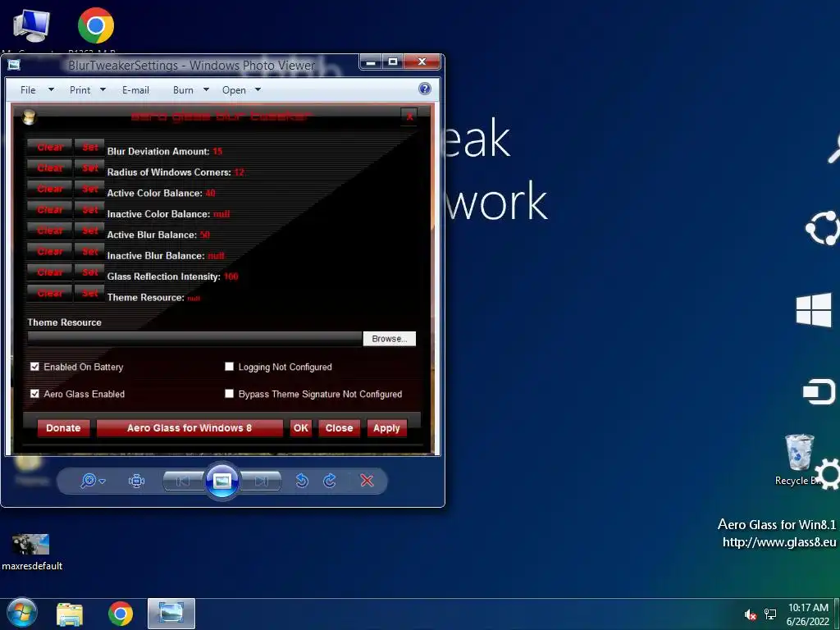The width and height of the screenshot is (840, 630).
Task: Click the Devices charm icon
Action: point(819,391)
